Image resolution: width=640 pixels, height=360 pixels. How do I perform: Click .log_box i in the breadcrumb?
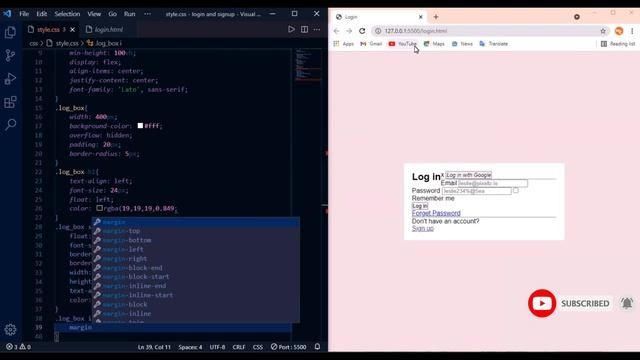click(x=108, y=43)
